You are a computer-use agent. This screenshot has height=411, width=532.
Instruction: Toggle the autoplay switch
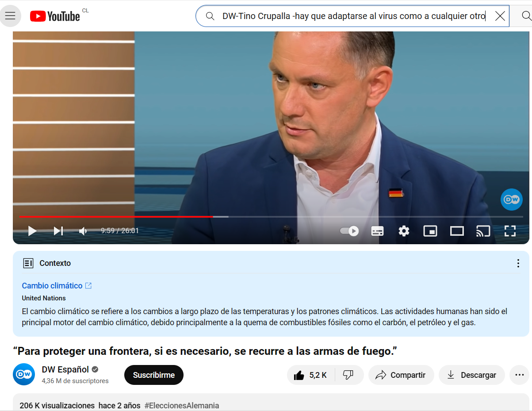coord(349,230)
